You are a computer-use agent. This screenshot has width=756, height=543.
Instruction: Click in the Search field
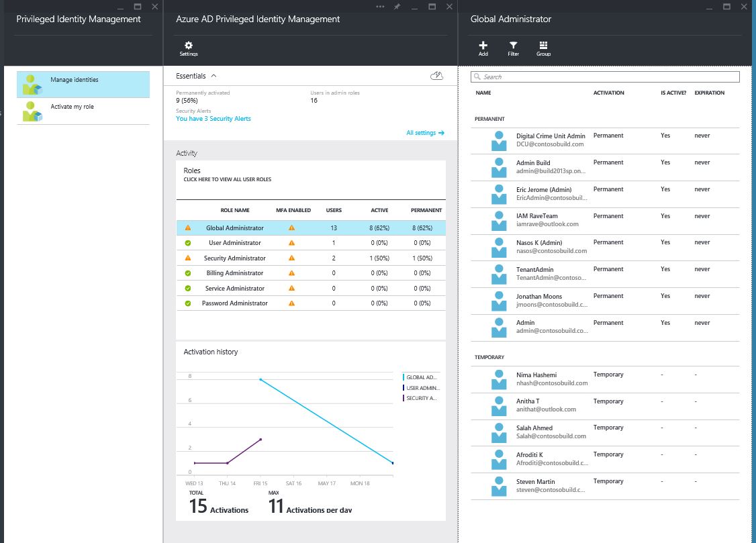pos(605,77)
